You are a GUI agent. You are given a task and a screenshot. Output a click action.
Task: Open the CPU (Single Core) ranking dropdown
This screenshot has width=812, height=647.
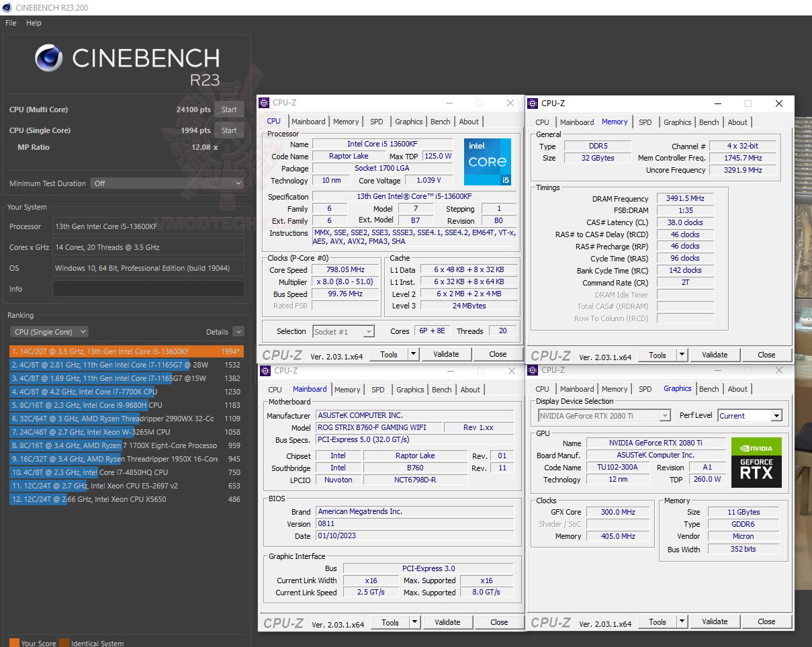(x=49, y=332)
